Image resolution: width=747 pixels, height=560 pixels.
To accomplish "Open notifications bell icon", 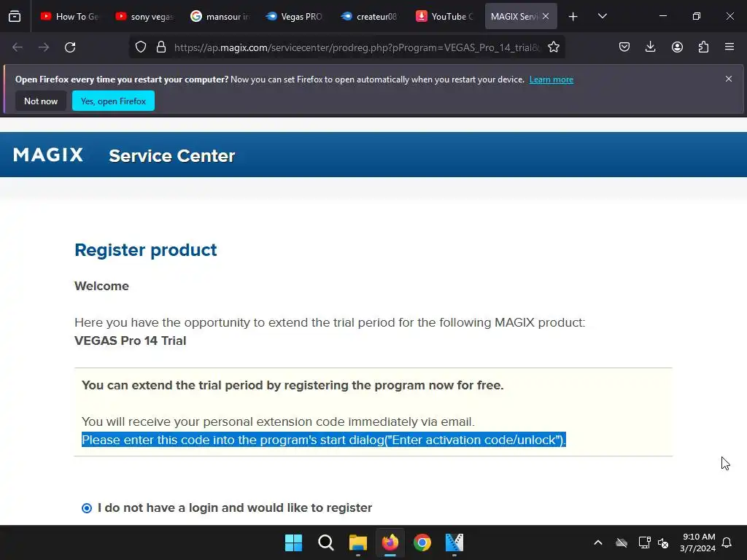I will pos(727,542).
